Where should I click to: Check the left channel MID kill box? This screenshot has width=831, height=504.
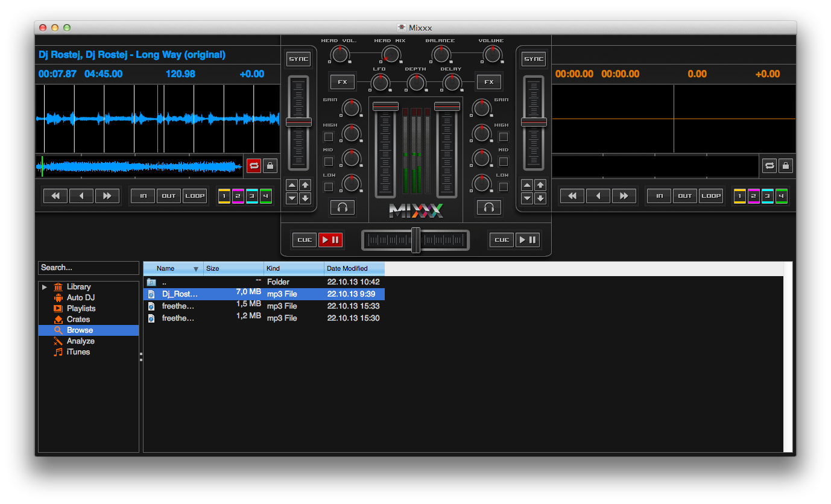[x=329, y=162]
